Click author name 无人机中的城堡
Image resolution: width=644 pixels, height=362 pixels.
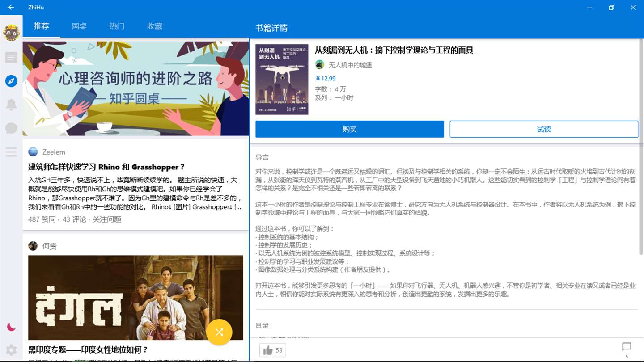click(350, 65)
